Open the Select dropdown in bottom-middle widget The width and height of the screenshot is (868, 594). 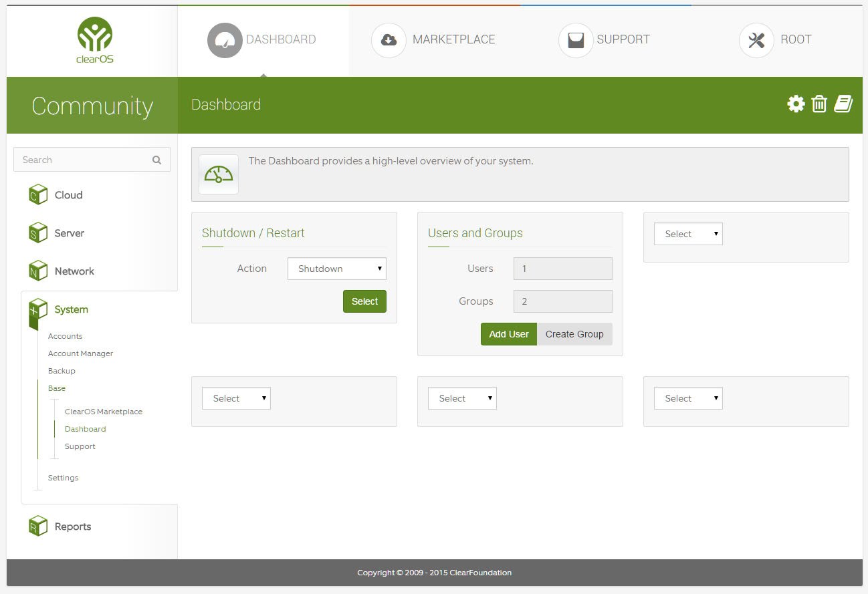pos(462,398)
